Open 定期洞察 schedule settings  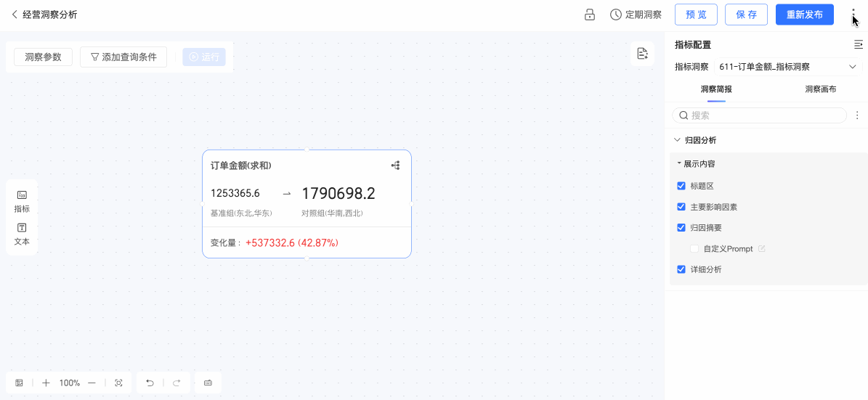click(x=636, y=15)
